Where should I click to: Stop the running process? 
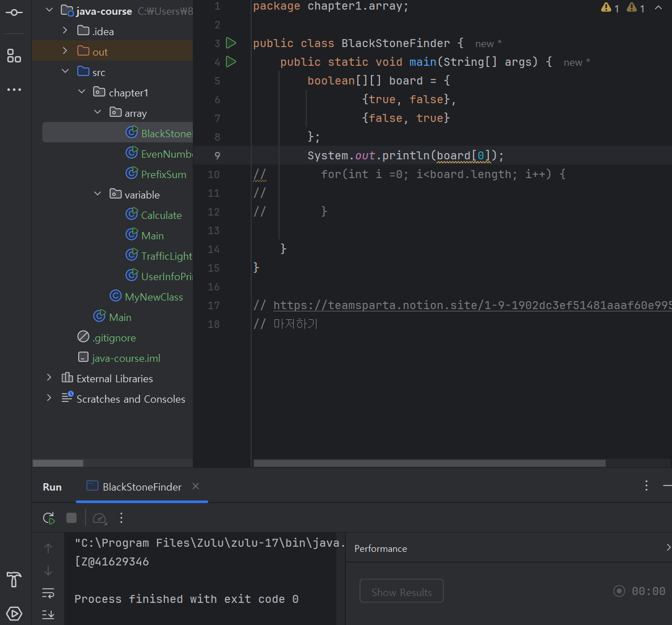point(71,518)
